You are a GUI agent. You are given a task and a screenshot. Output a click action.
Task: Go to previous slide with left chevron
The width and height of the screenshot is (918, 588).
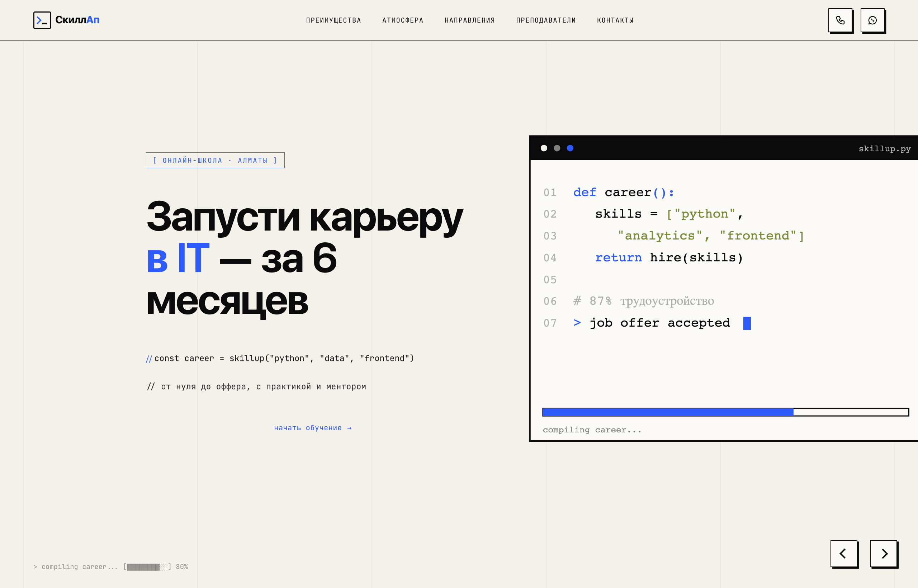click(x=843, y=553)
